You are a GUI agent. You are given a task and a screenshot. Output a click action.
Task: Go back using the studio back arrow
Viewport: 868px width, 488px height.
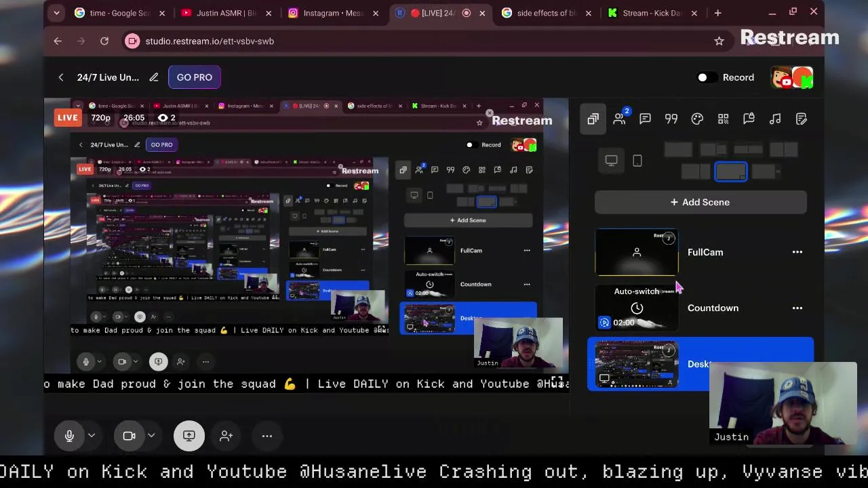pyautogui.click(x=61, y=77)
